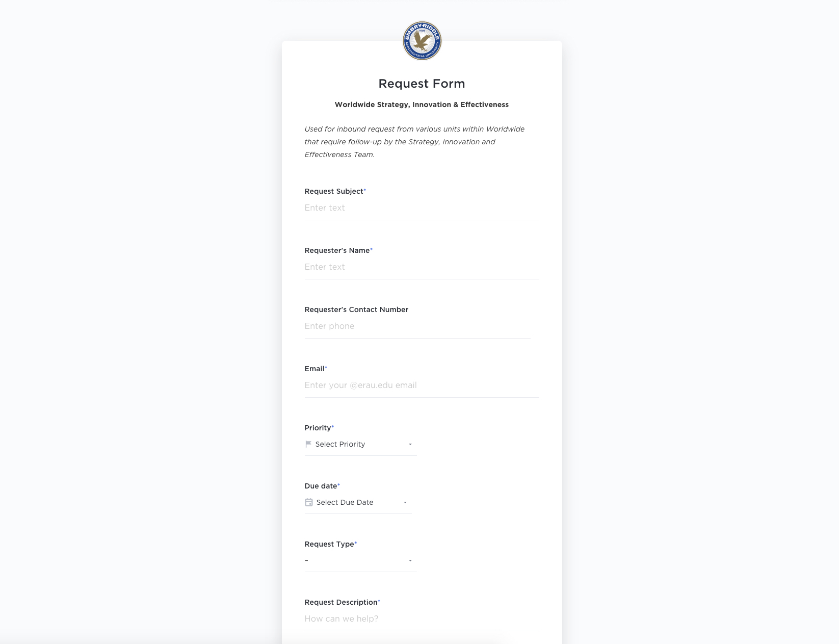
Task: Click the Worldwide Strategy subtitle text
Action: click(421, 105)
